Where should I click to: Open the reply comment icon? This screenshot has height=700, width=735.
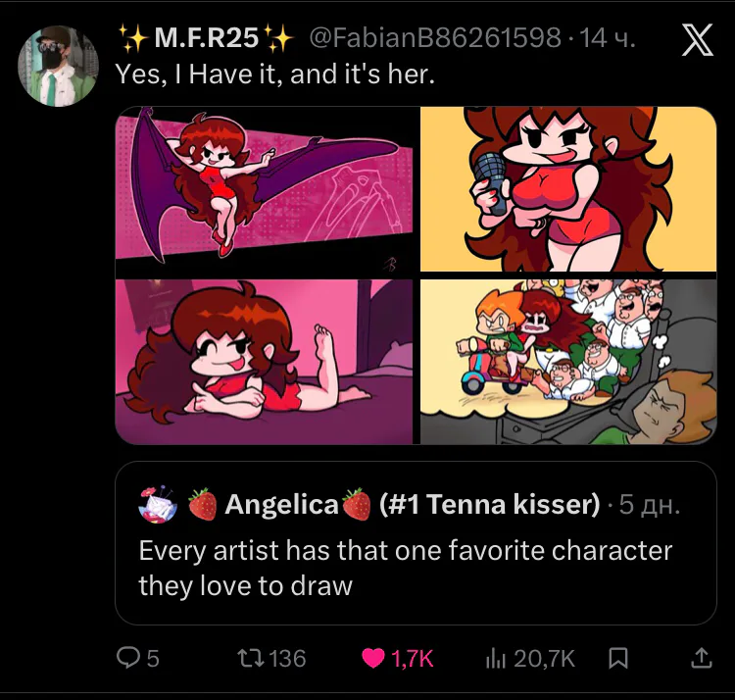coord(126,659)
